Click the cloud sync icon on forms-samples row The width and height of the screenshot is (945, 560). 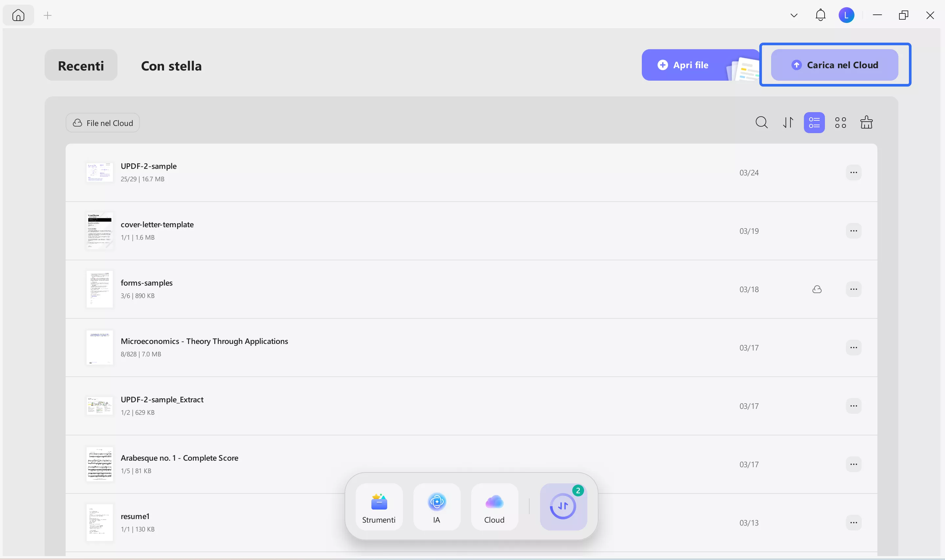pyautogui.click(x=817, y=289)
